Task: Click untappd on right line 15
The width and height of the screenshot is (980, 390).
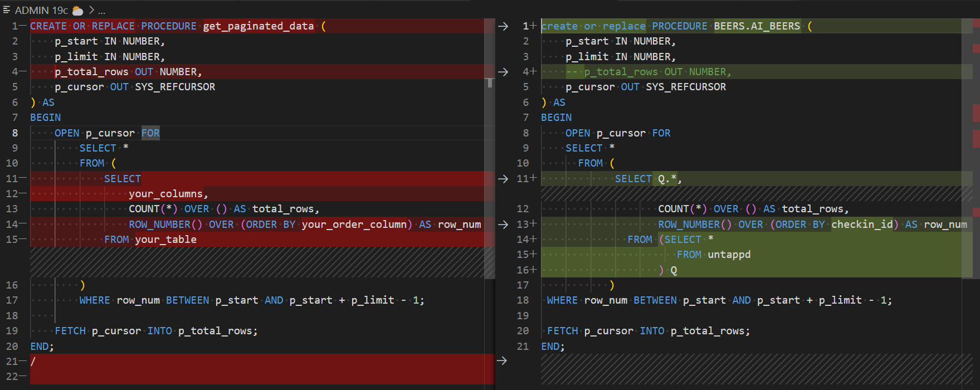Action: 729,255
